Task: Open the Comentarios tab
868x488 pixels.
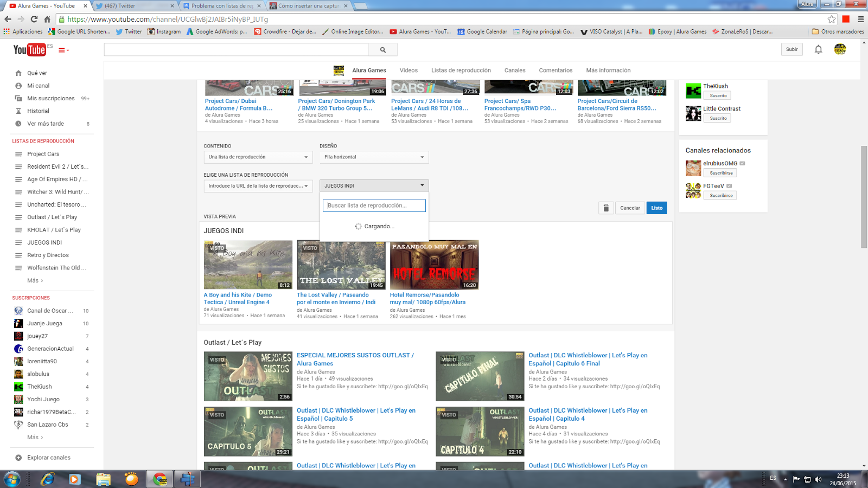Action: (x=556, y=70)
